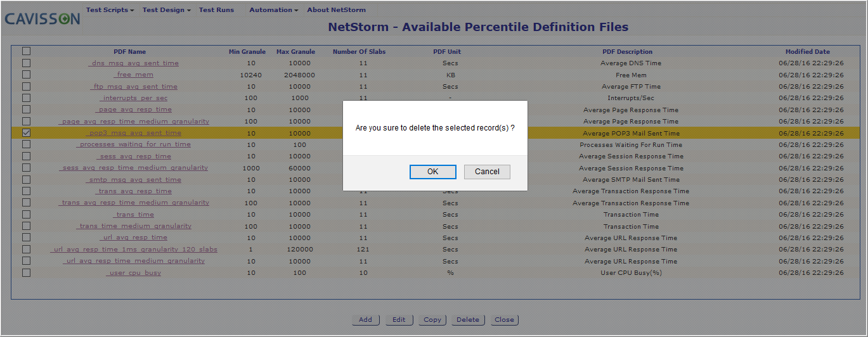Check the _free_mem row checkbox
Viewport: 868px width, 337px height.
pyautogui.click(x=26, y=75)
